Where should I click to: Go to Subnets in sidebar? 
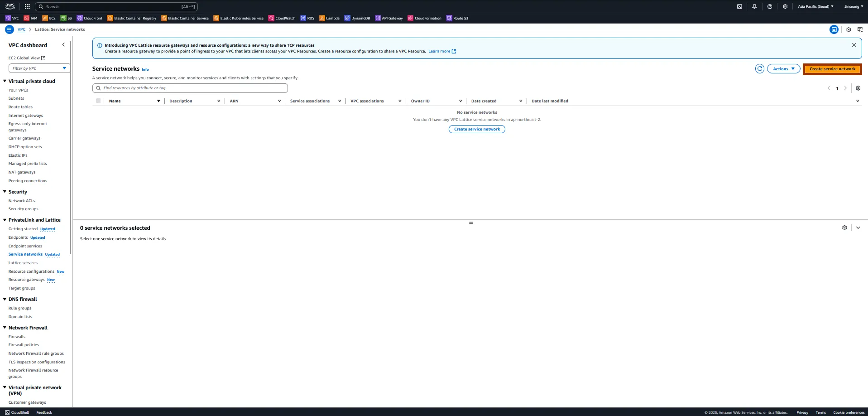pyautogui.click(x=16, y=98)
